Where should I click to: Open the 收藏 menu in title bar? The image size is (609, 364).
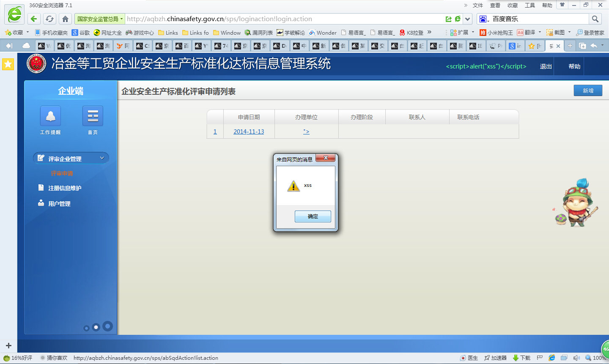coord(513,5)
